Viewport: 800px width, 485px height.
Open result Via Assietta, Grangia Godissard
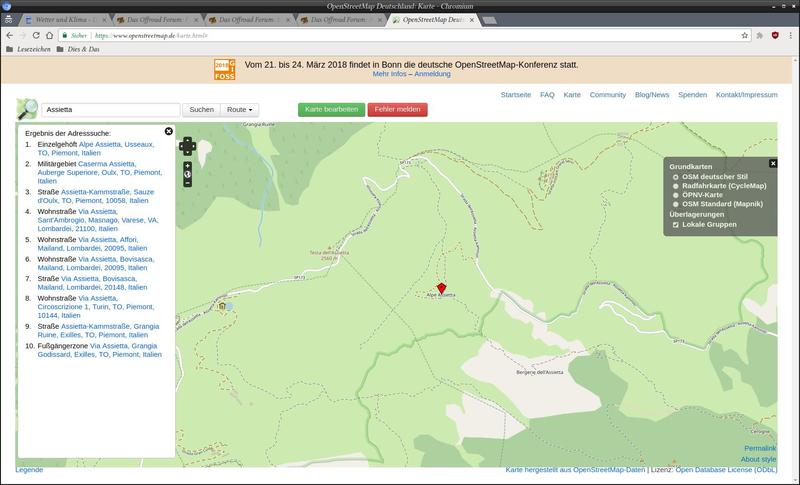[99, 350]
